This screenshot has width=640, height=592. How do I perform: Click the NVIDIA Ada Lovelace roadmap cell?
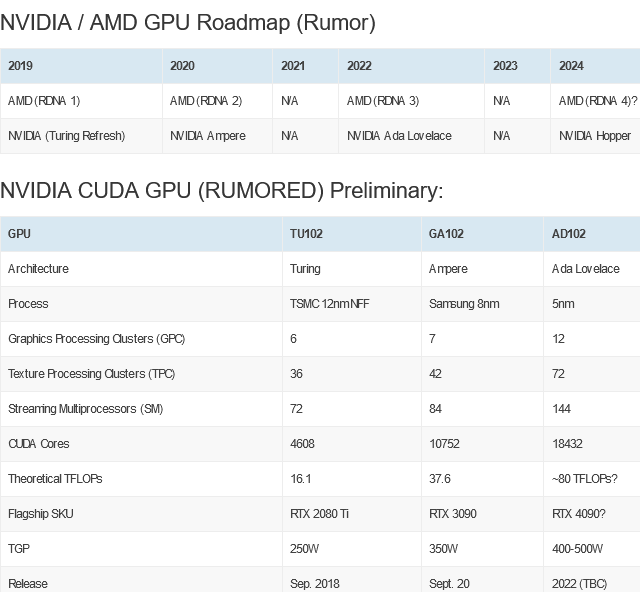[399, 136]
